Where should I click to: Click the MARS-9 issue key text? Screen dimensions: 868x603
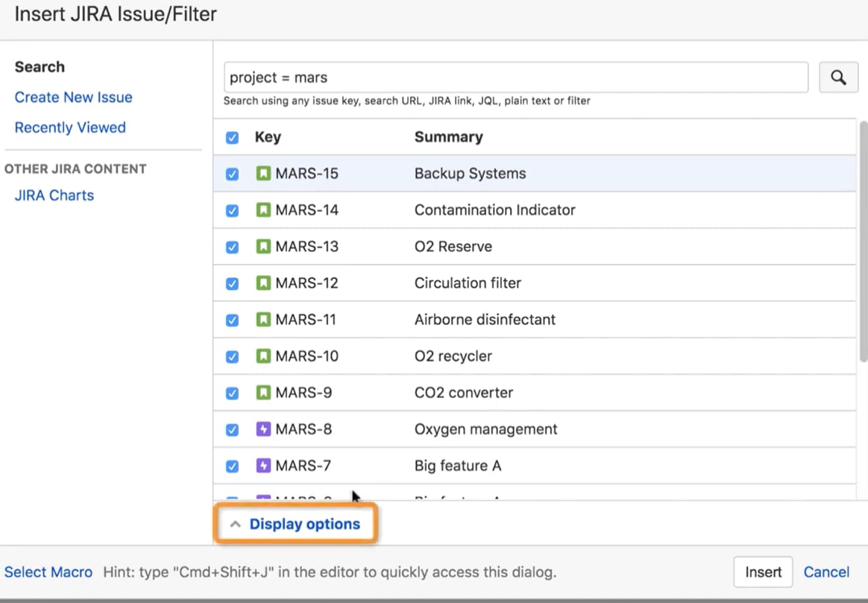pos(304,393)
